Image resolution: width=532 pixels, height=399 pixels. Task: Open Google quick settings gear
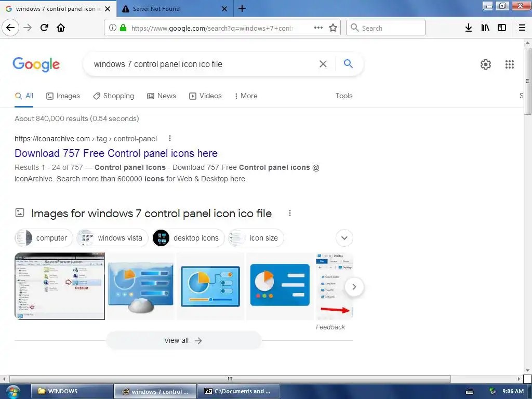pyautogui.click(x=486, y=64)
